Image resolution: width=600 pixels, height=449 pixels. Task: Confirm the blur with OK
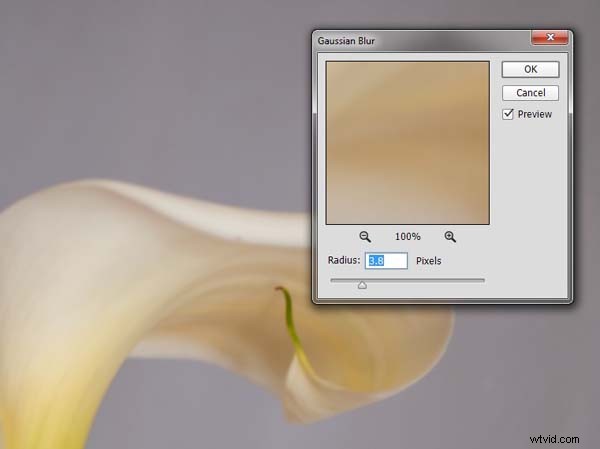pos(530,69)
